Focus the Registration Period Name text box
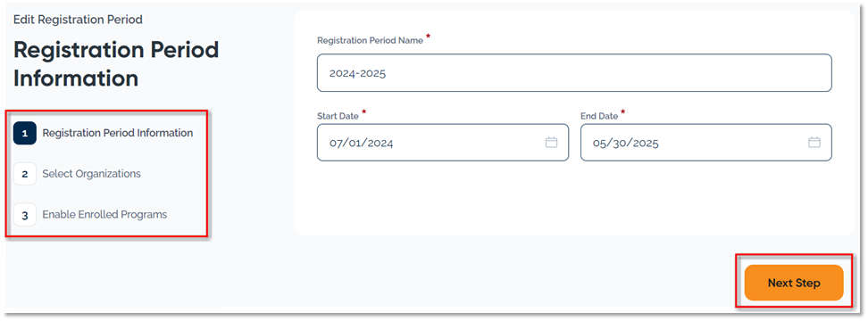868x321 pixels. (574, 73)
